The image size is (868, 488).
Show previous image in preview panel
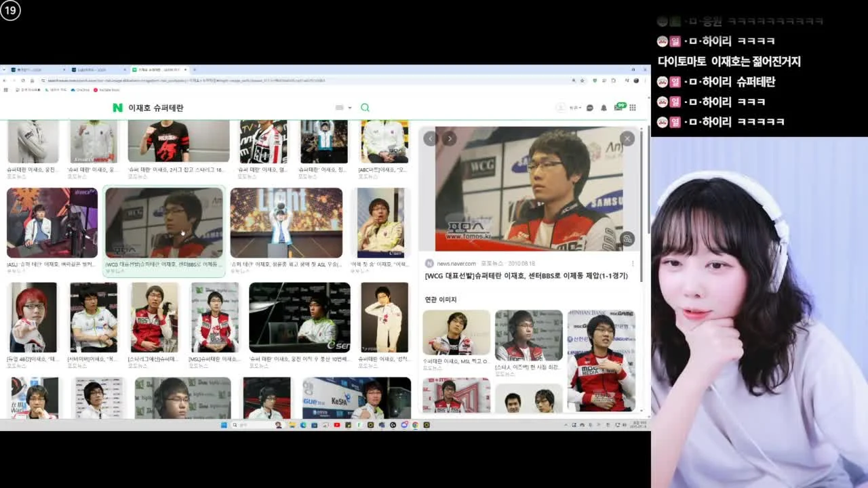click(x=430, y=138)
